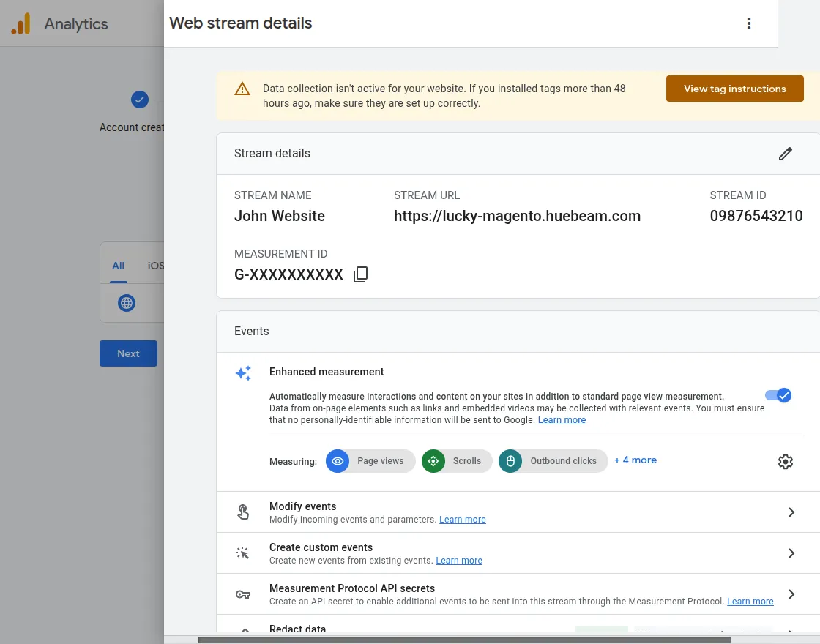Click View tag instructions button
820x644 pixels.
735,89
